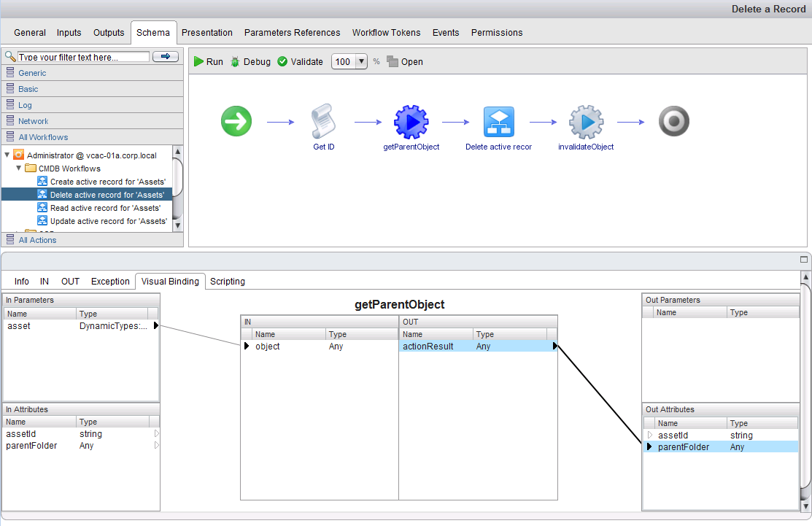812x526 pixels.
Task: Open the zoom percentage dropdown
Action: (x=361, y=61)
